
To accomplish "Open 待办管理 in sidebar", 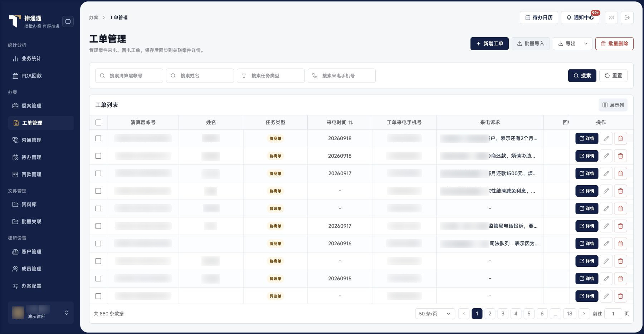I will (x=41, y=157).
